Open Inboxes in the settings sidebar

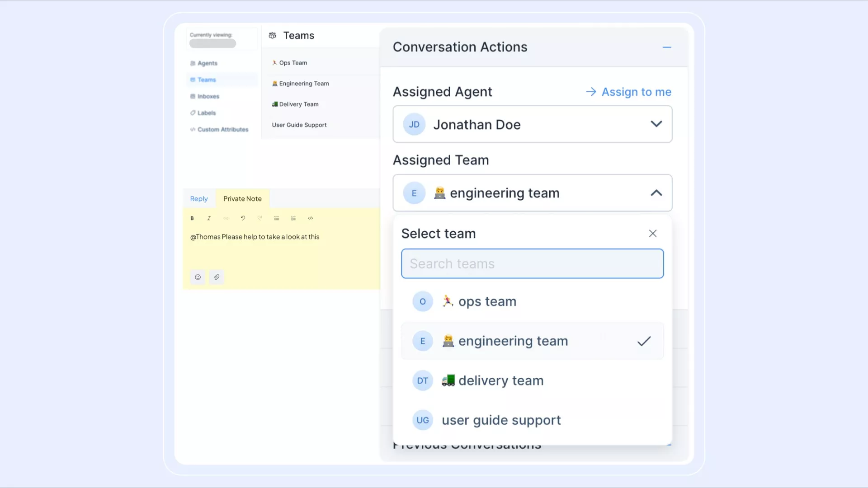coord(208,96)
